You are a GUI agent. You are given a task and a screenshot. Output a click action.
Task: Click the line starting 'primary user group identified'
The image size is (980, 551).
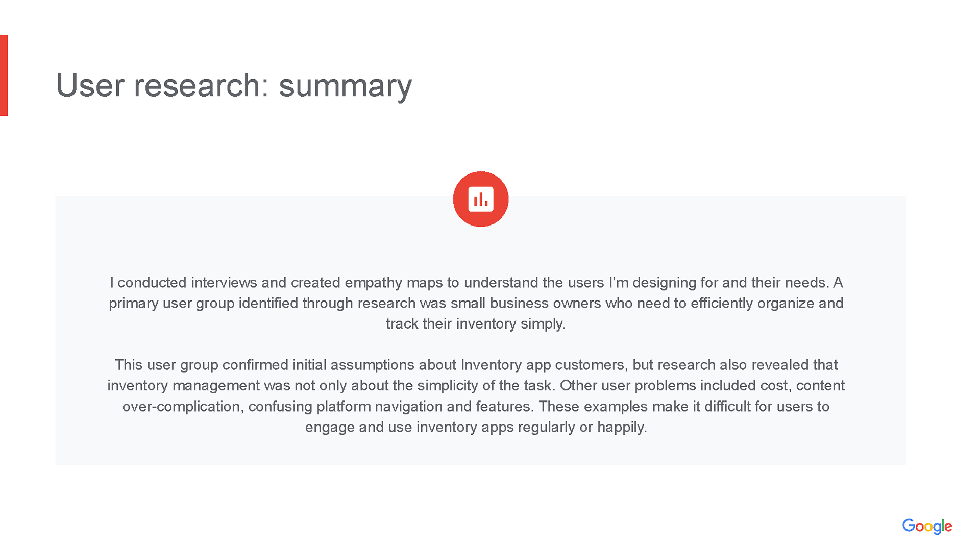click(476, 303)
